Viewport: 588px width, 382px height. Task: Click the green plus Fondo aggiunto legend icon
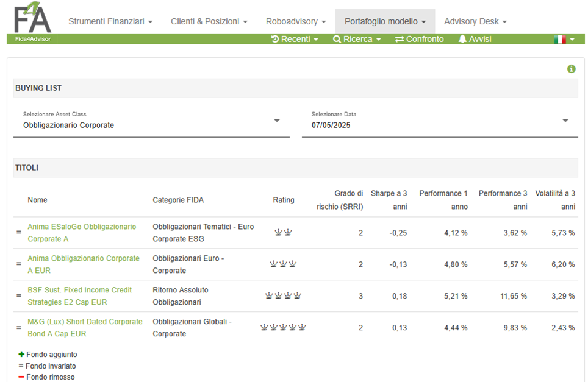[x=21, y=355]
